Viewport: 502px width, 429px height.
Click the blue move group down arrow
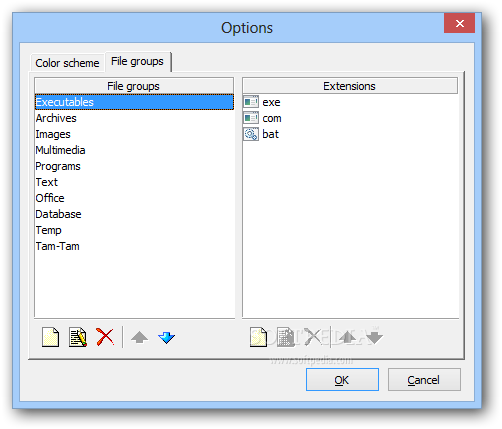tap(167, 337)
